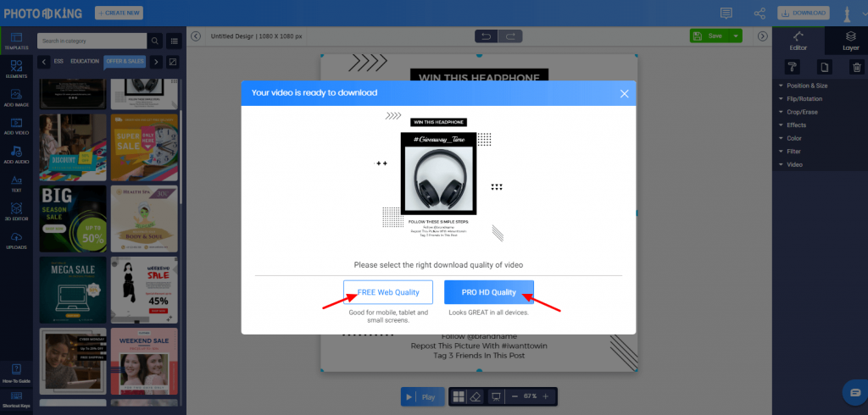
Task: Click the Download button in header
Action: click(x=804, y=14)
